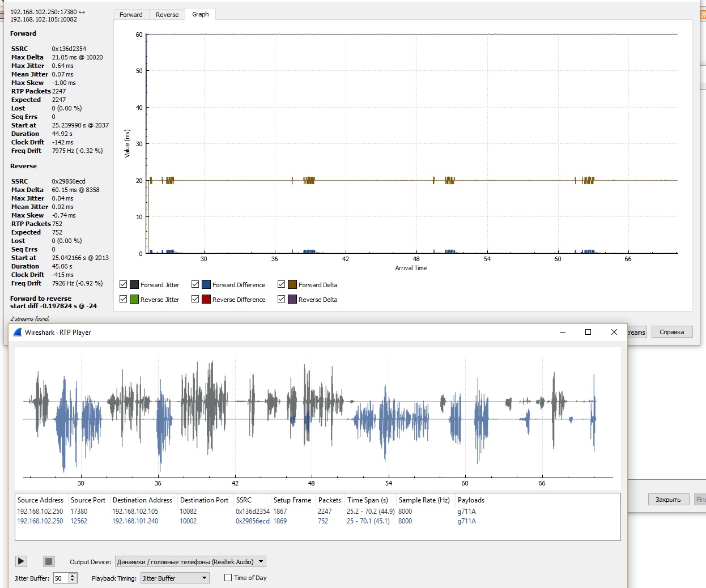Disable the Forward Difference graph checkbox

(x=195, y=284)
